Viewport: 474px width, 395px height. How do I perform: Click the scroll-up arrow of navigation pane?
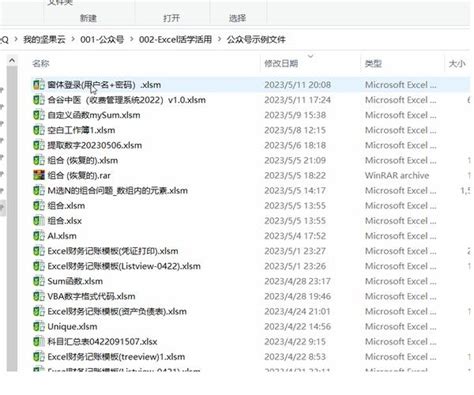(x=12, y=61)
